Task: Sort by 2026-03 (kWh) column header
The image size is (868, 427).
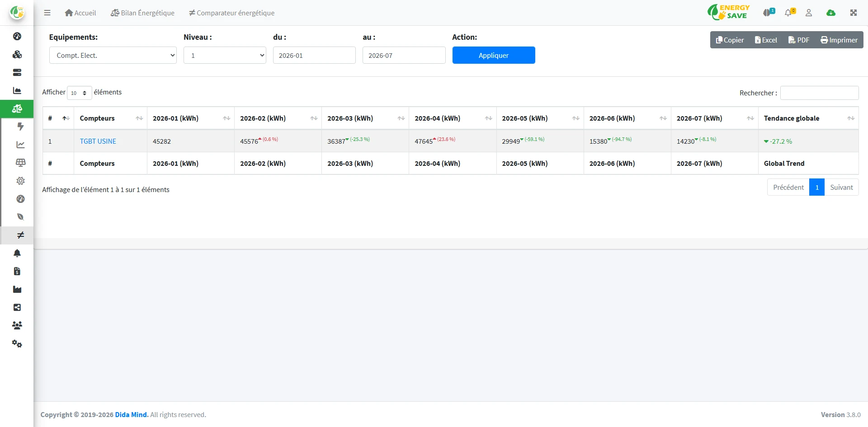Action: (365, 118)
